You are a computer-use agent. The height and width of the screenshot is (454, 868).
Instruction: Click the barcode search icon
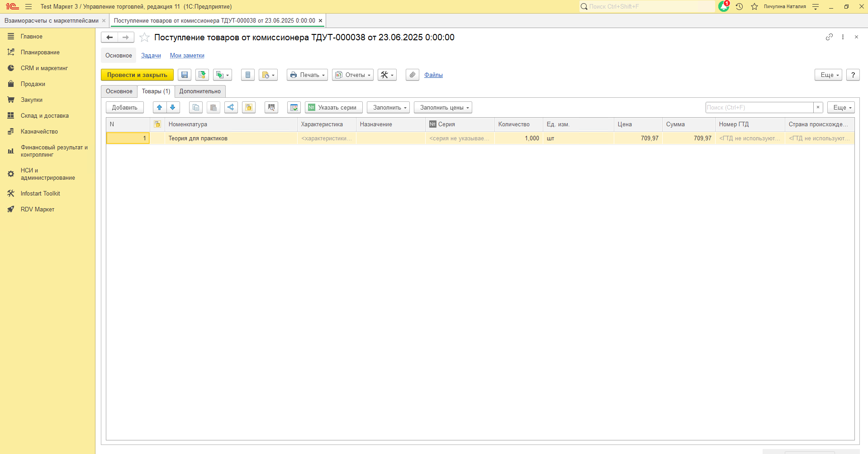click(271, 107)
